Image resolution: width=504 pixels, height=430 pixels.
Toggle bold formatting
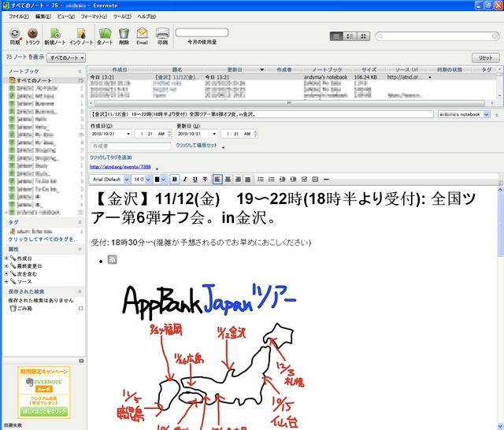[175, 180]
